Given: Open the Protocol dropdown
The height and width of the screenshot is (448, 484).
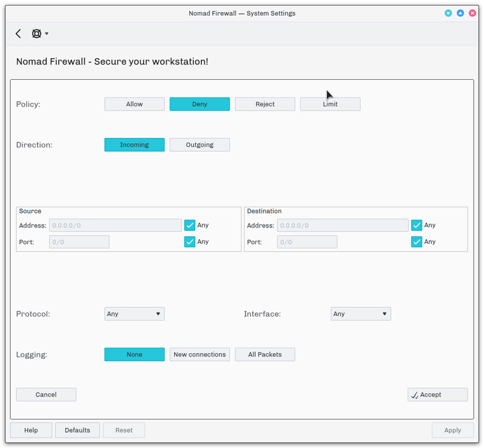Looking at the screenshot, I should (x=134, y=314).
